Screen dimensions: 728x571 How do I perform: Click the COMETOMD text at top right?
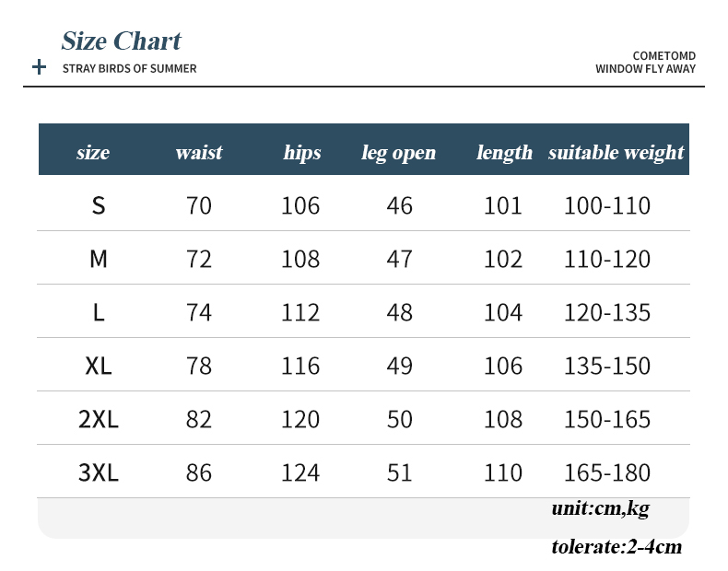click(663, 56)
